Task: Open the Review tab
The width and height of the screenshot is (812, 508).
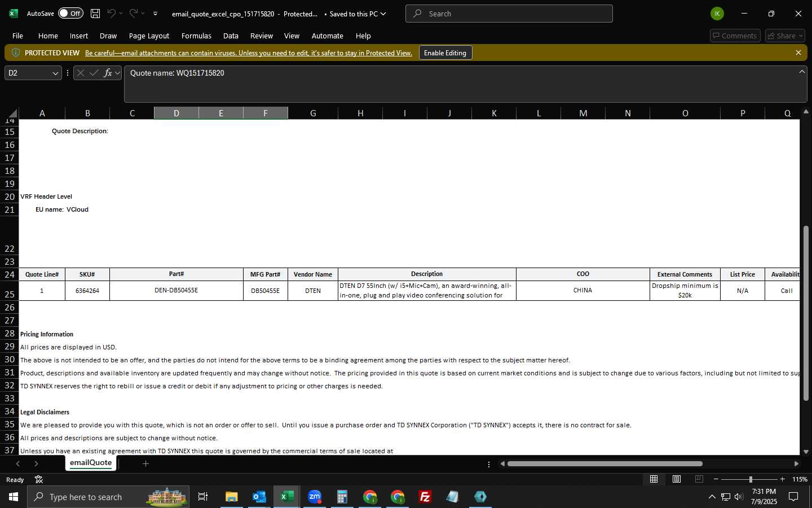Action: [262, 36]
